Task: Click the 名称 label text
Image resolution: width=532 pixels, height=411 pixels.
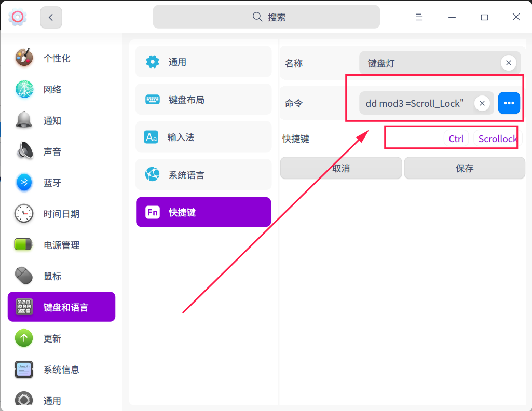Action: point(293,63)
